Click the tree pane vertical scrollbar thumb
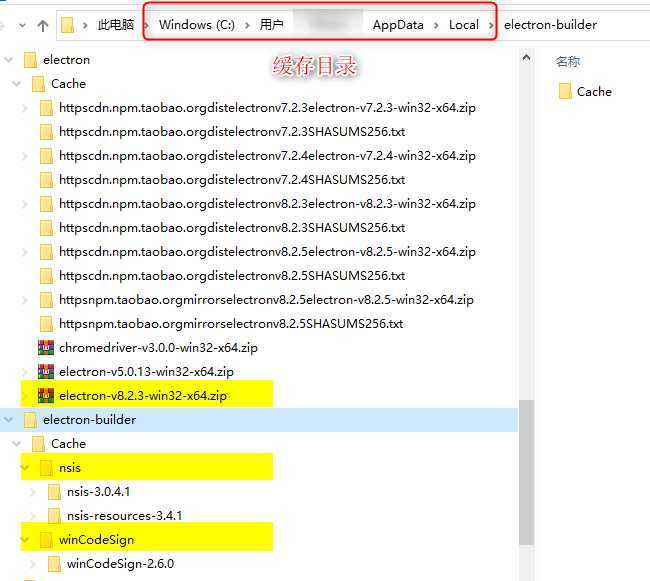This screenshot has width=650, height=581. pyautogui.click(x=526, y=473)
